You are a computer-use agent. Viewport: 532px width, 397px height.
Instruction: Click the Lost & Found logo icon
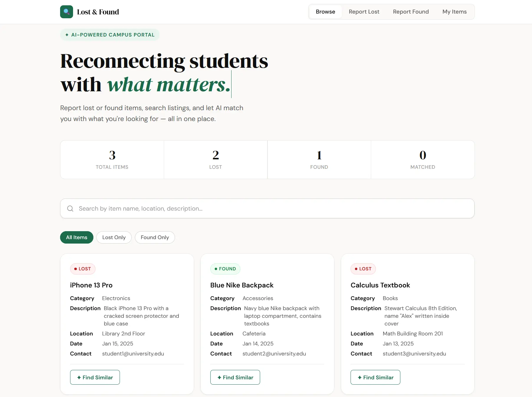pyautogui.click(x=67, y=12)
